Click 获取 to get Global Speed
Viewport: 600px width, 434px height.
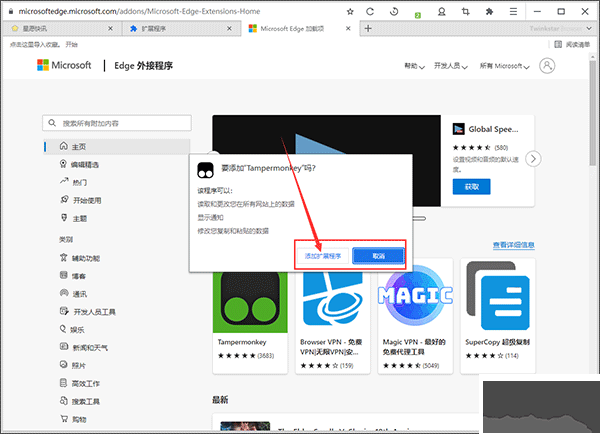(x=471, y=186)
